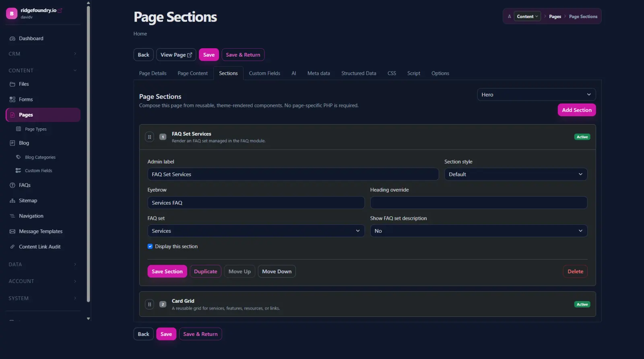The image size is (644, 359).
Task: Expand the CRM sidebar group
Action: click(x=43, y=54)
